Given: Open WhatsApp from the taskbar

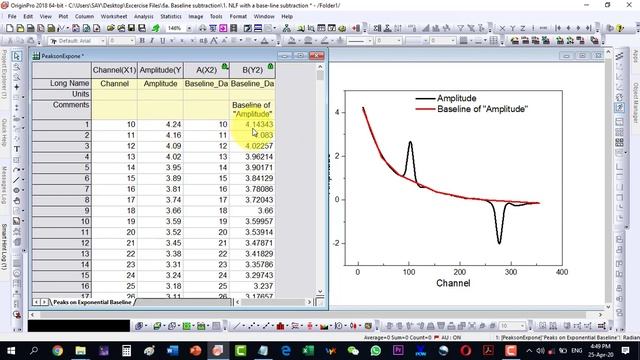Looking at the screenshot, I should point(376,351).
